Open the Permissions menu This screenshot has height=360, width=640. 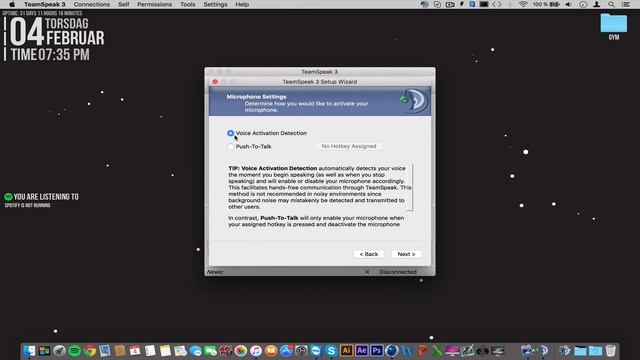(154, 4)
